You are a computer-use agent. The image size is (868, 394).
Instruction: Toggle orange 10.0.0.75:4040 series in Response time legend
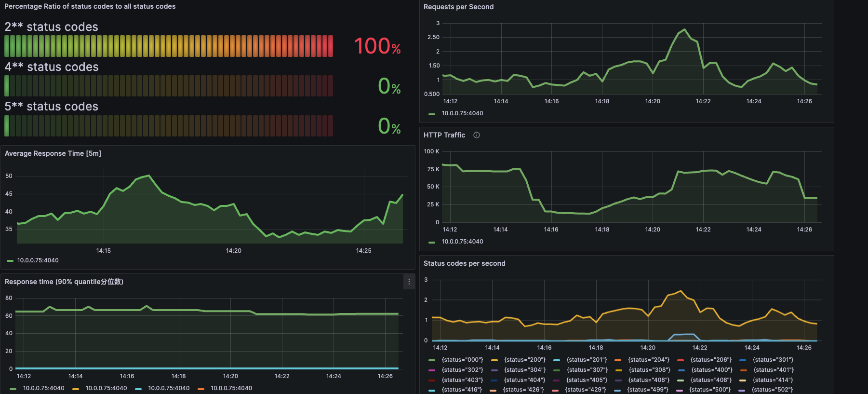[231, 388]
